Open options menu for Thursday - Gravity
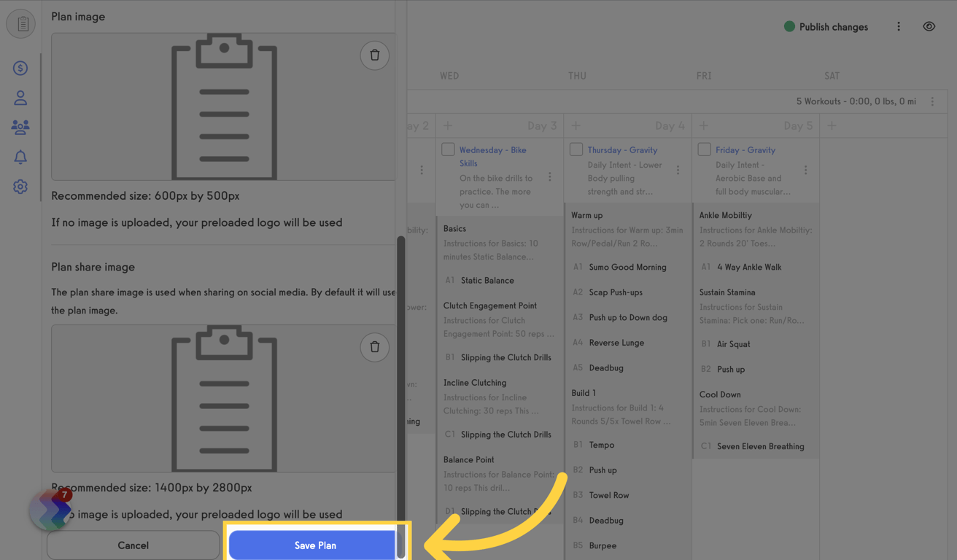957x560 pixels. 678,170
